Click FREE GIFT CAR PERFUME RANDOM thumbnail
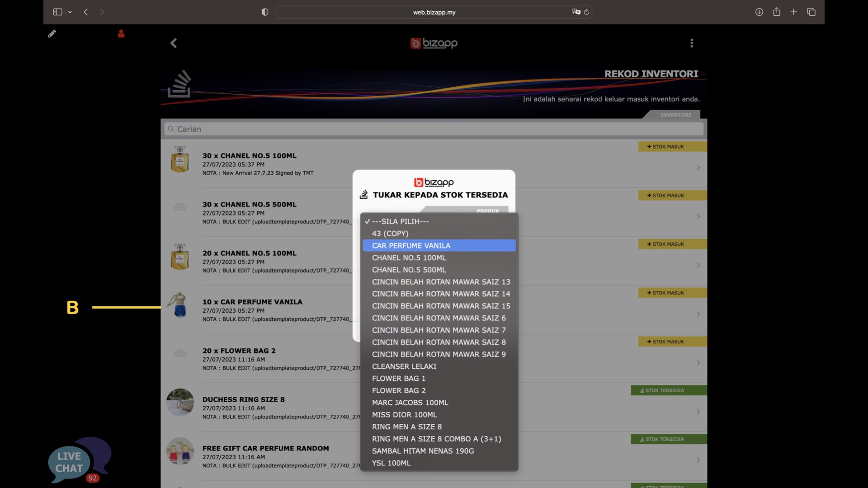The image size is (868, 488). (x=180, y=451)
